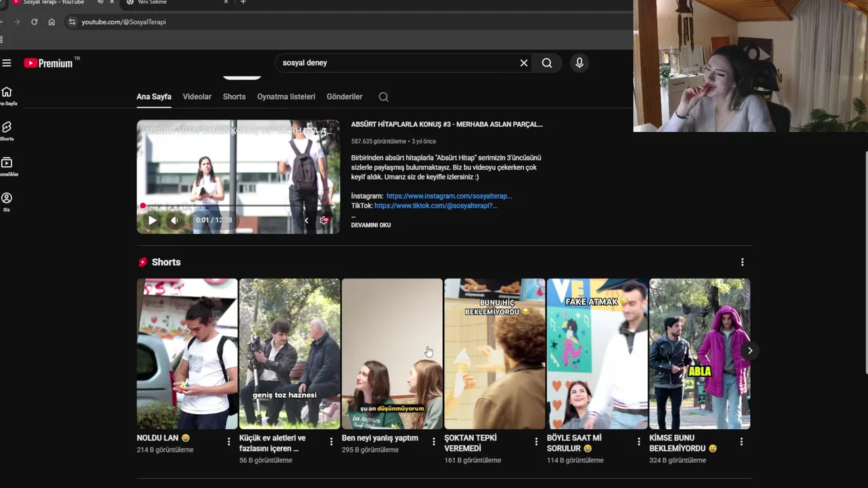Image resolution: width=868 pixels, height=488 pixels.
Task: Open Abonelikler (subscriptions) in the sidebar
Action: pos(7,167)
